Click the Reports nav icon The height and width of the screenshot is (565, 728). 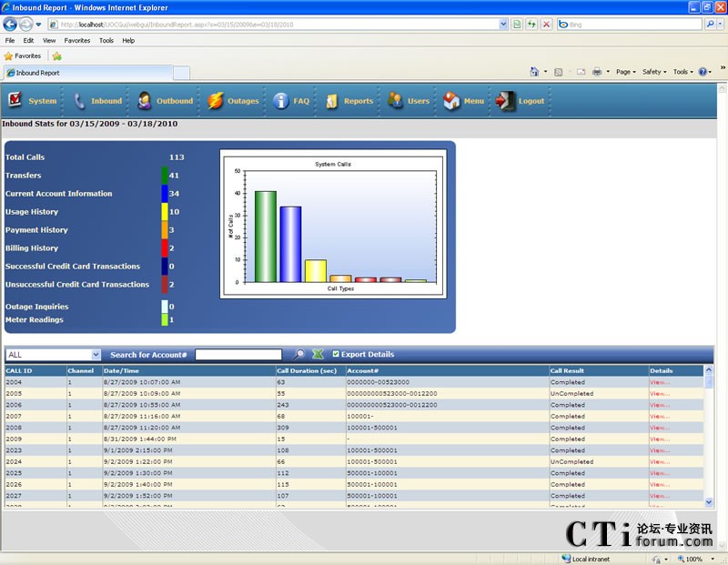332,101
